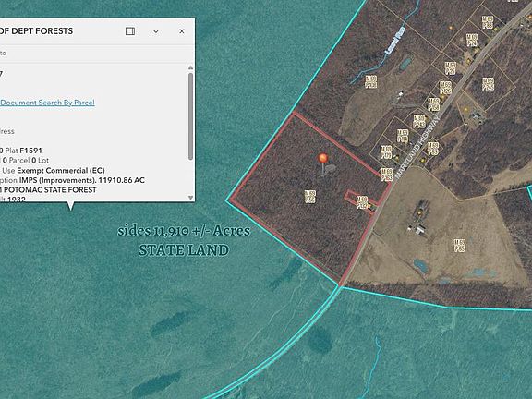Click the popup scrollbar up arrow
Viewport: 532px width, 399px height.
coord(190,67)
